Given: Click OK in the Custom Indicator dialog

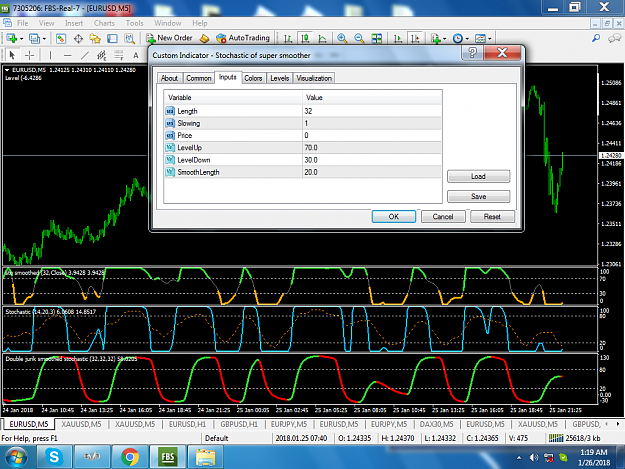Looking at the screenshot, I should [x=394, y=216].
